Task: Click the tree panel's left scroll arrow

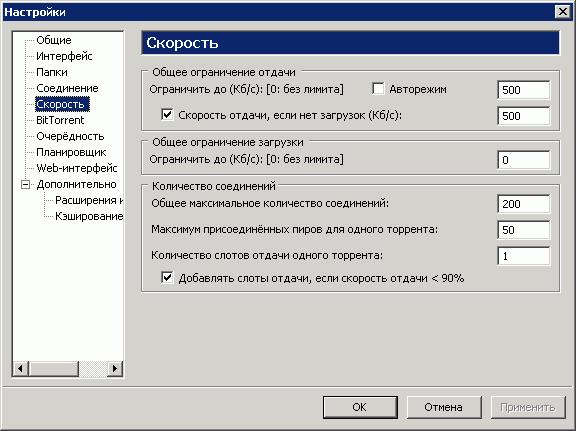Action: 21,368
